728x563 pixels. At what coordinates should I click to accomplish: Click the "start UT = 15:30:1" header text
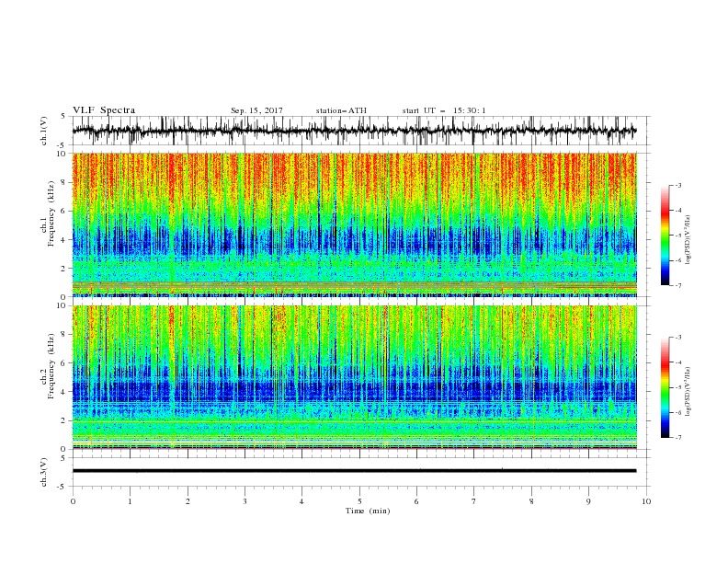[x=444, y=110]
